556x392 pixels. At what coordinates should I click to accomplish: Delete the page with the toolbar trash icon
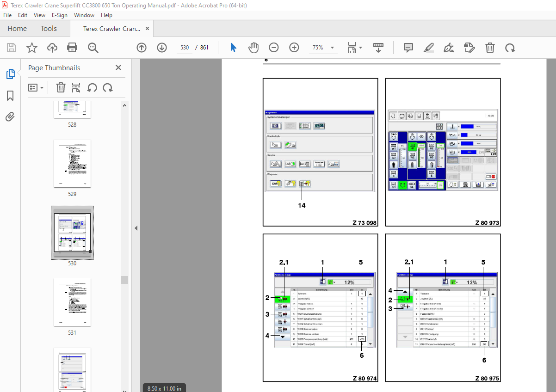[x=490, y=48]
